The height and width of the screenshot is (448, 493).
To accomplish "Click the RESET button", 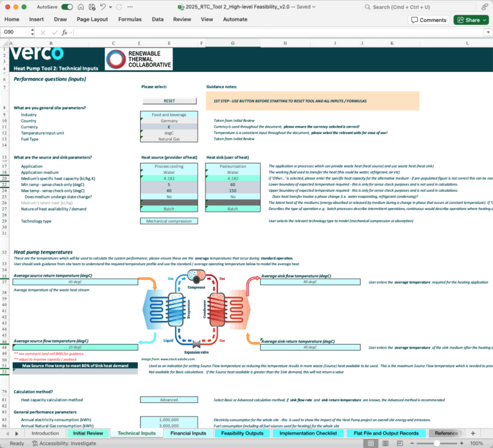I will (x=169, y=101).
